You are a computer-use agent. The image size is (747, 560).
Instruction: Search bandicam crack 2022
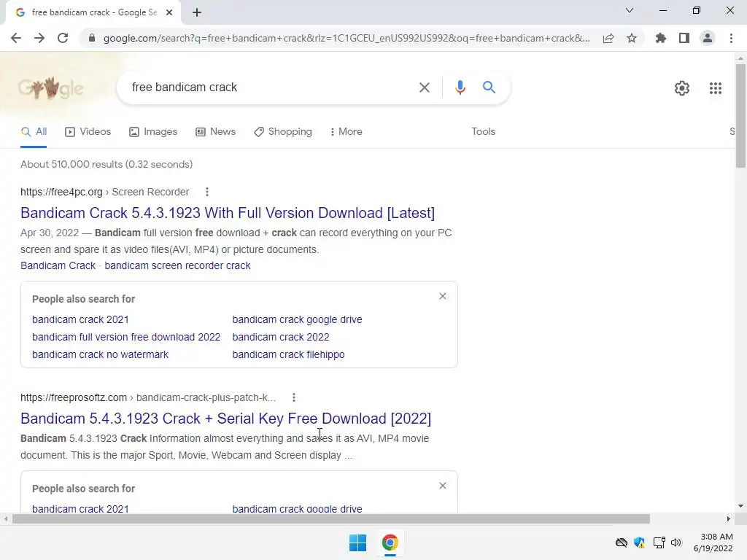(281, 337)
